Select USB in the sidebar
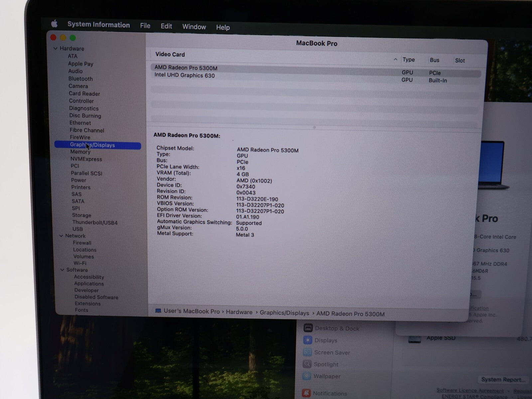Screen dimensions: 532x399 77,229
